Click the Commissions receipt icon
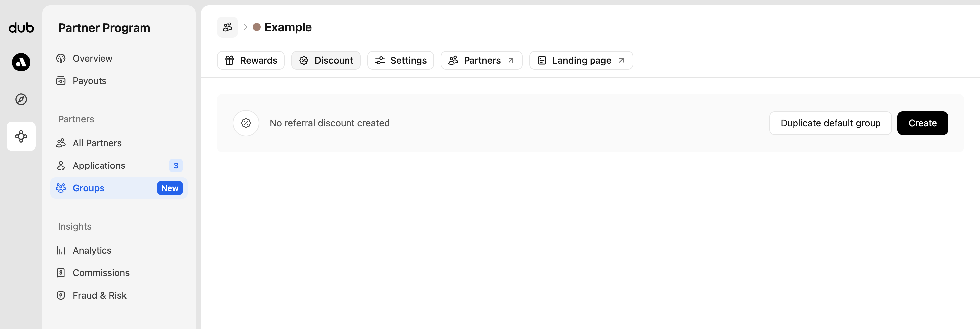The image size is (980, 329). coord(61,273)
